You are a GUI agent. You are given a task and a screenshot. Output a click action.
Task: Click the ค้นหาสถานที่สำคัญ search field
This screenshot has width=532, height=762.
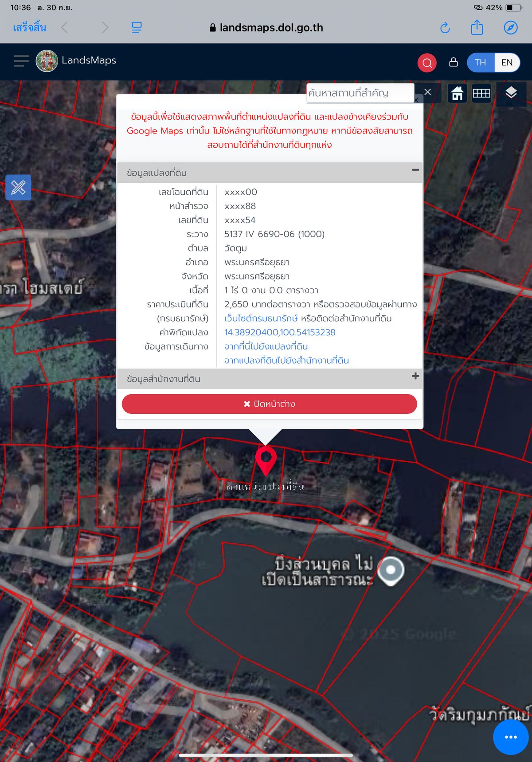coord(360,93)
